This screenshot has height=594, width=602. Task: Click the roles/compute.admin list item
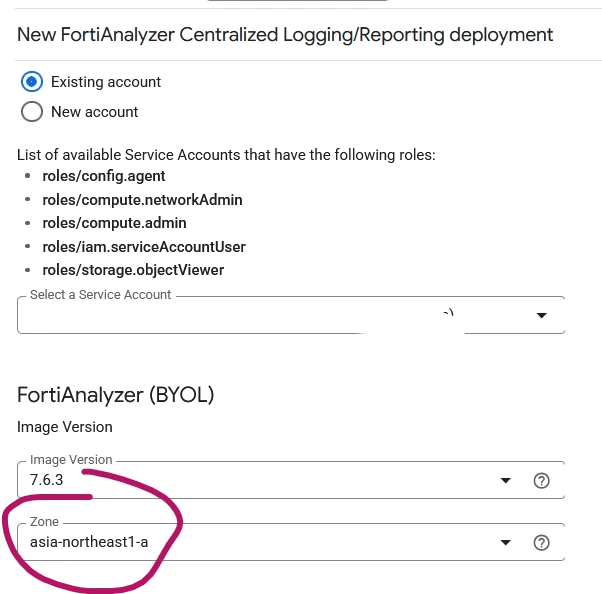pos(114,223)
